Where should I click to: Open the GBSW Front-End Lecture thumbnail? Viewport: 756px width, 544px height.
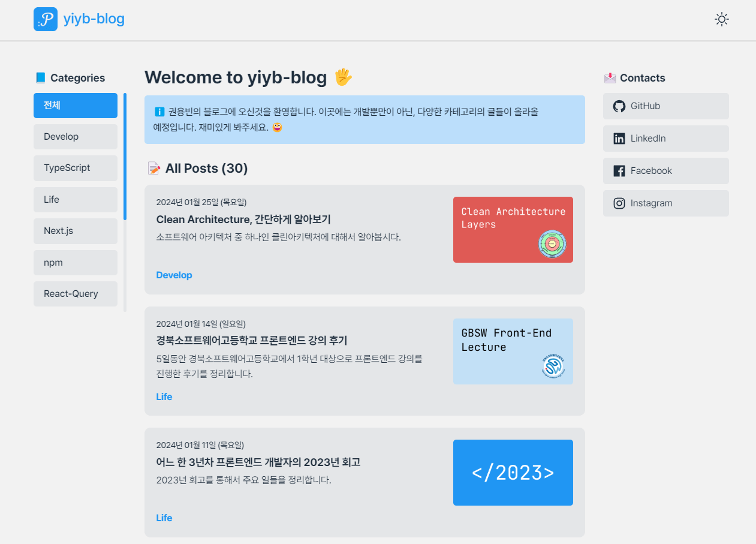coord(513,351)
